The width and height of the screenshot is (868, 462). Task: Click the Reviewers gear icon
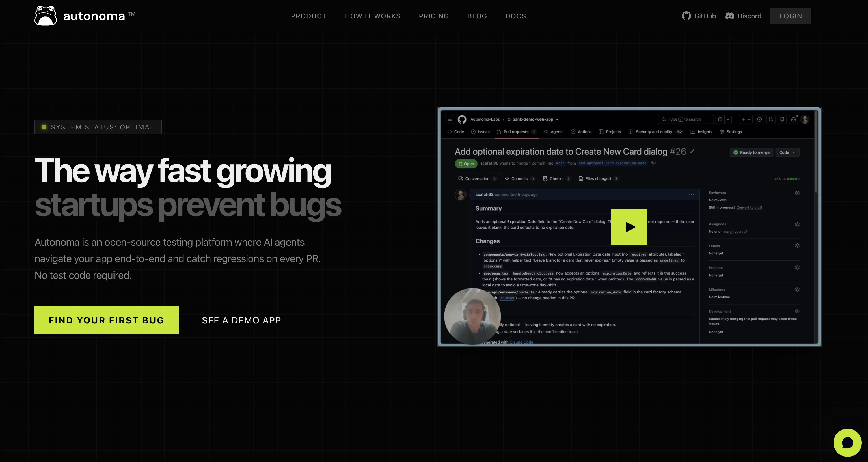click(x=797, y=193)
